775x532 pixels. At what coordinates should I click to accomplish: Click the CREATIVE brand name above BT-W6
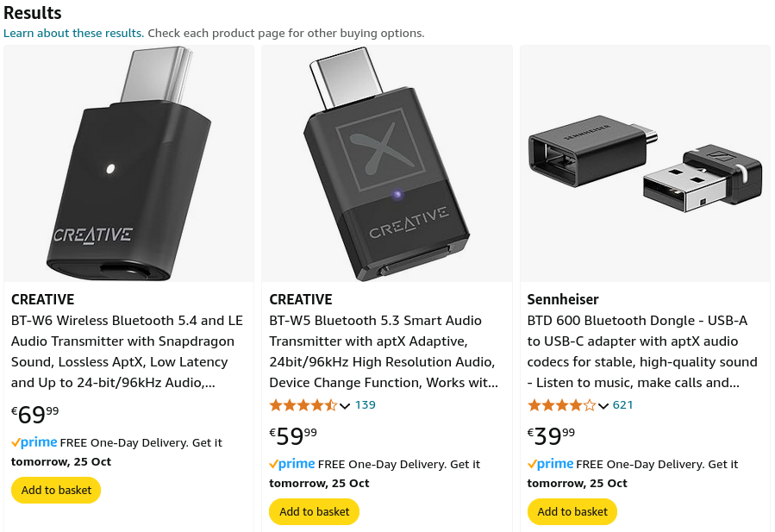pos(42,299)
